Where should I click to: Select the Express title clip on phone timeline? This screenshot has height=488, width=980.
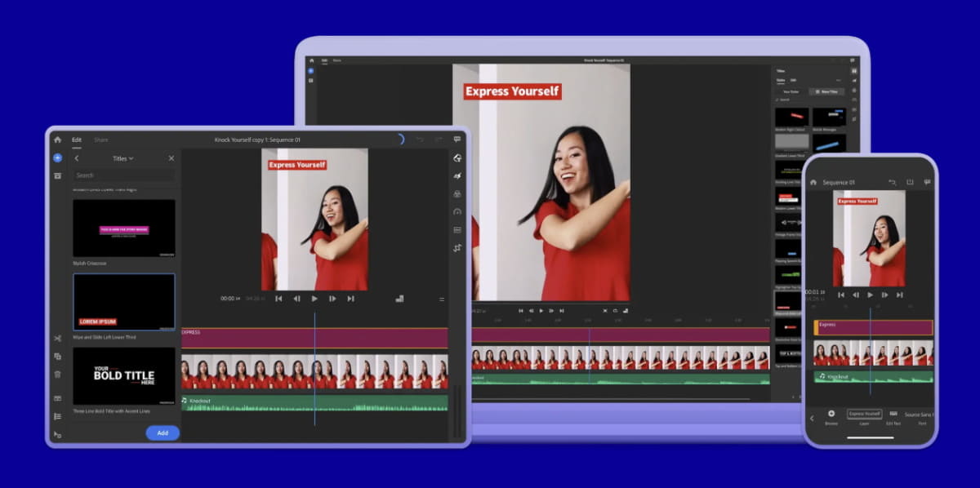pyautogui.click(x=873, y=327)
